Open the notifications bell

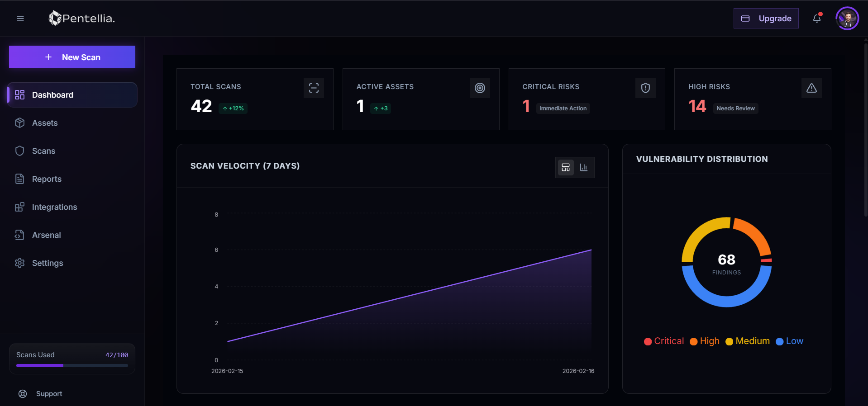click(816, 19)
